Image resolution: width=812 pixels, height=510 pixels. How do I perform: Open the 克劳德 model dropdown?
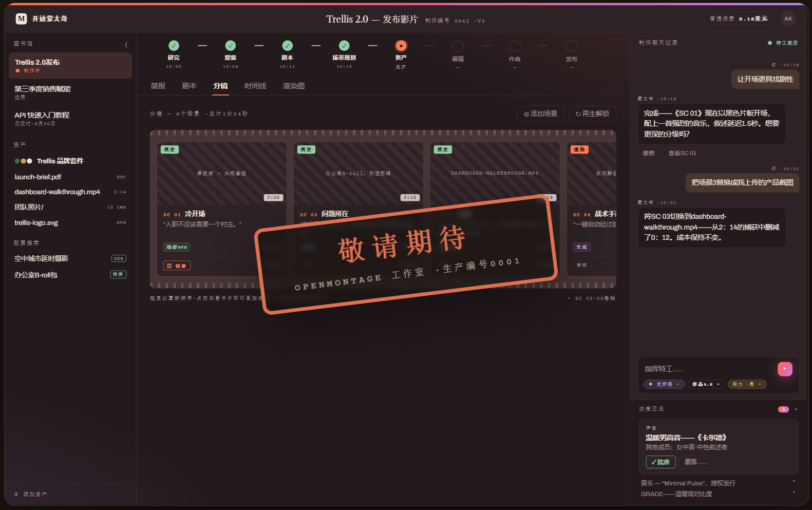coord(664,384)
